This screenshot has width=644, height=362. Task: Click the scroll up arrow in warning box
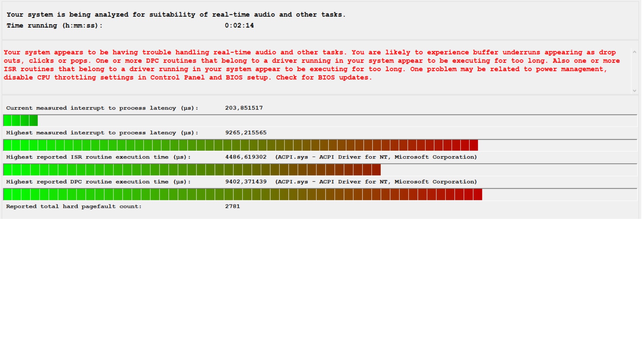(634, 52)
